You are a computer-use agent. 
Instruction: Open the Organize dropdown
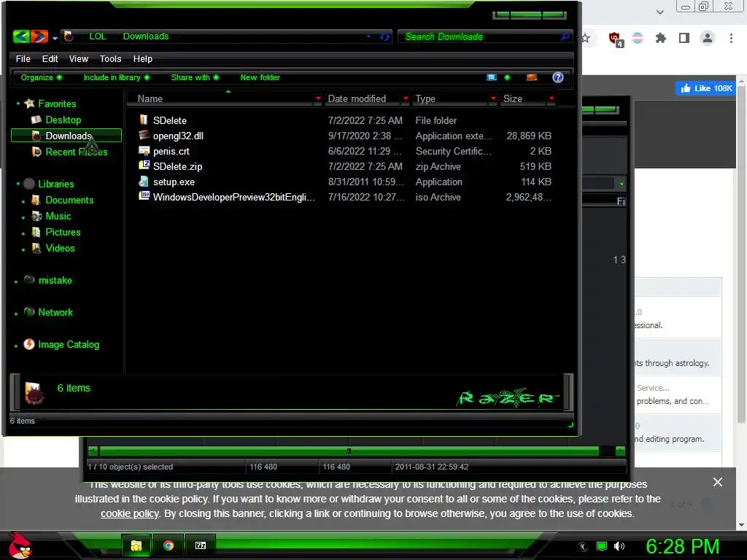point(42,77)
